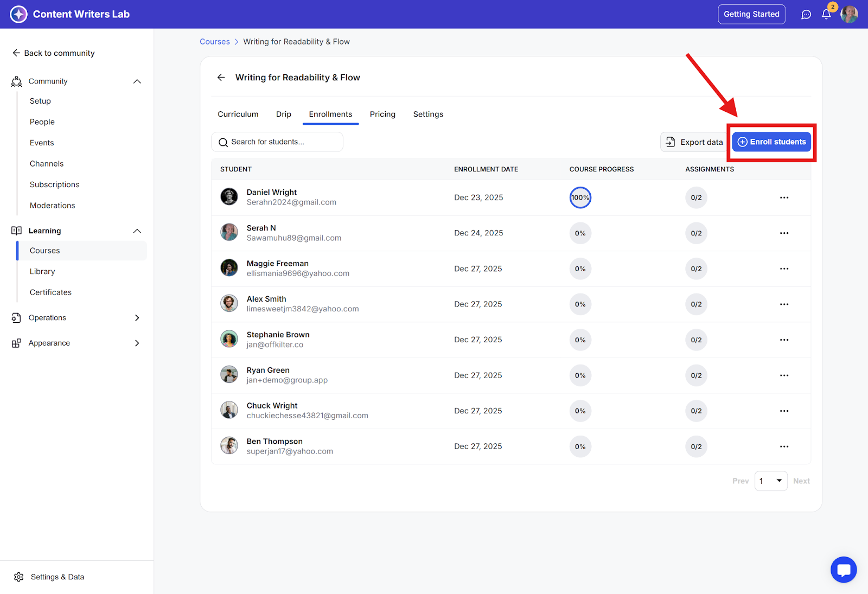Click the Appearance section icon
The height and width of the screenshot is (594, 868).
(x=16, y=343)
